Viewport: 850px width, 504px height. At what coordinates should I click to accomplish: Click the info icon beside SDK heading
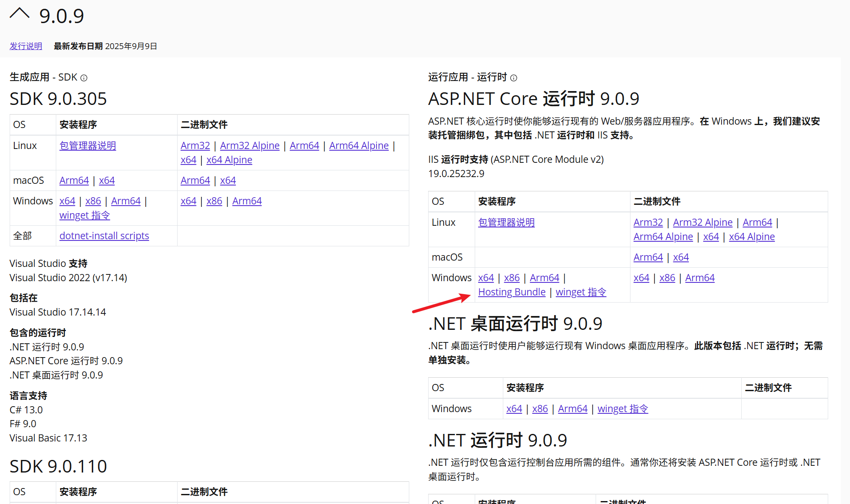(84, 78)
